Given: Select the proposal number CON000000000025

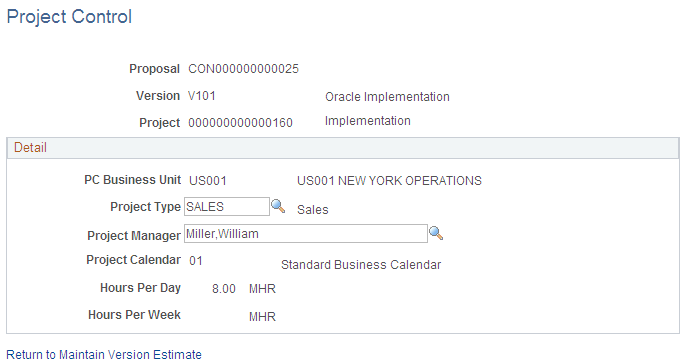Looking at the screenshot, I should click(x=244, y=69).
